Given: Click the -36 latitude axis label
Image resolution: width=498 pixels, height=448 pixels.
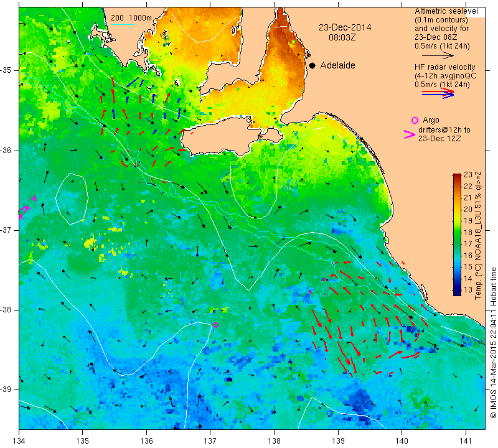Looking at the screenshot, I should point(6,150).
